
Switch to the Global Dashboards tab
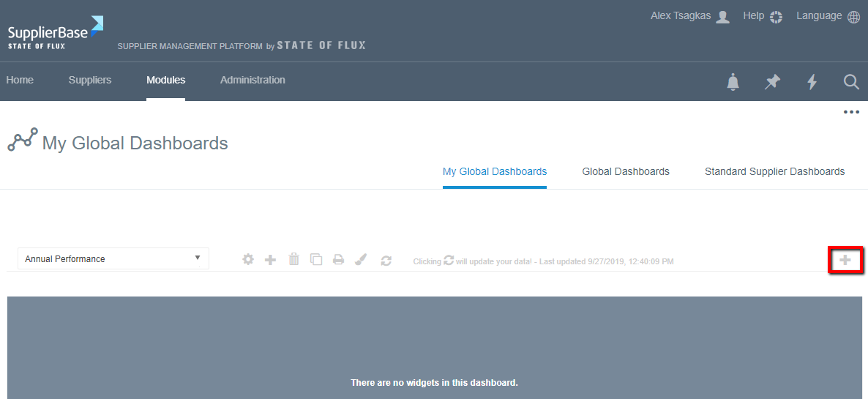(626, 171)
